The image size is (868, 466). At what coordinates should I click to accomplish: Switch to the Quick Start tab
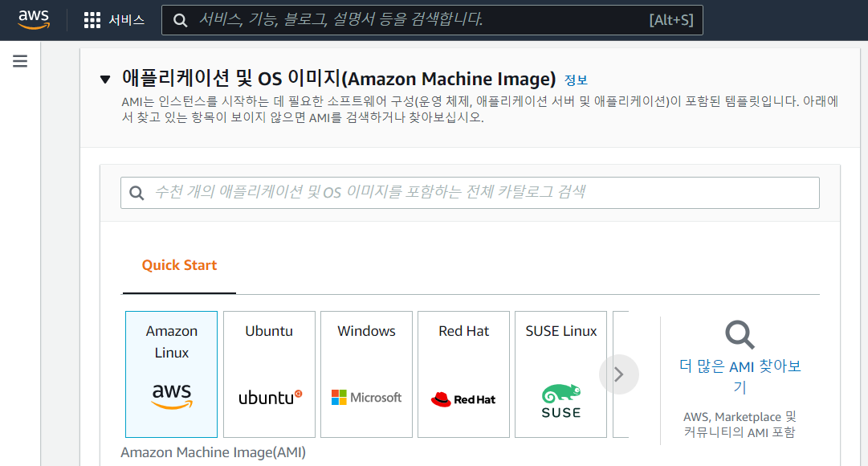(179, 265)
